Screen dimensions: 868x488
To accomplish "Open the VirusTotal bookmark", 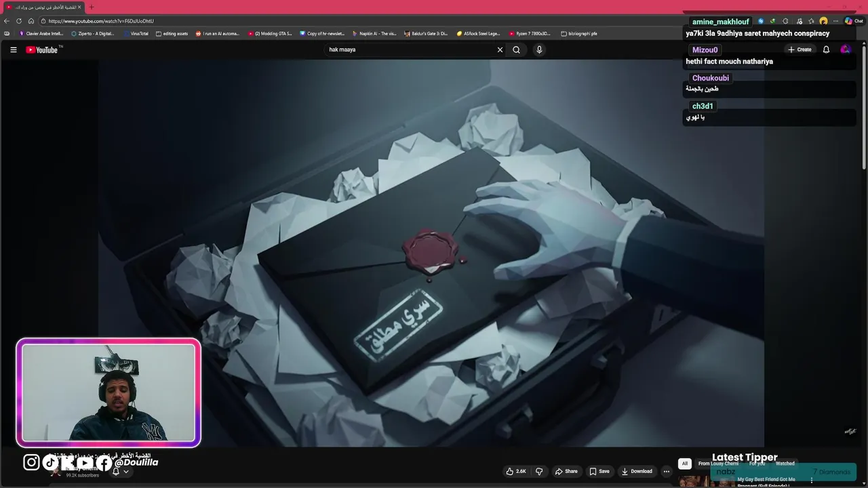I will coord(136,33).
